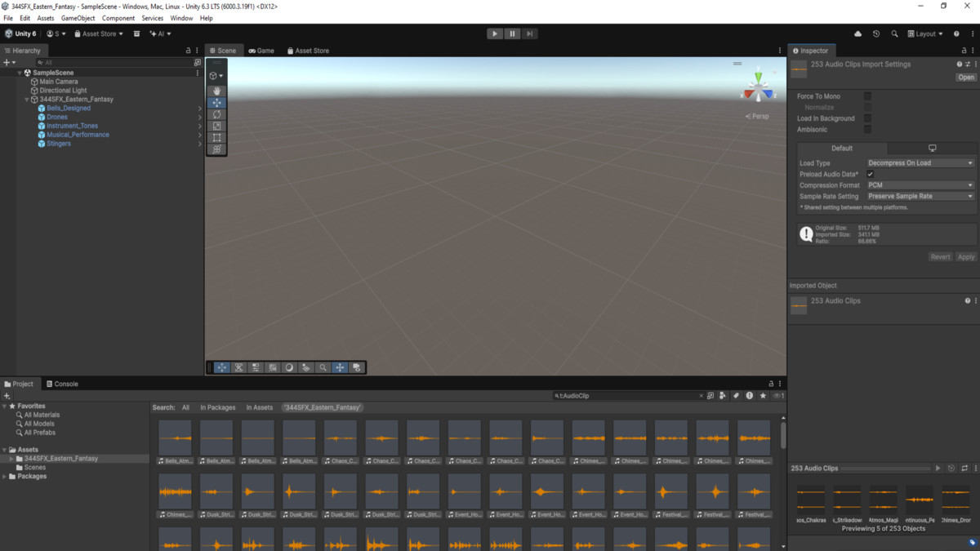Click the add plus button in Project panel
This screenshot has width=980, height=551.
pos(7,396)
